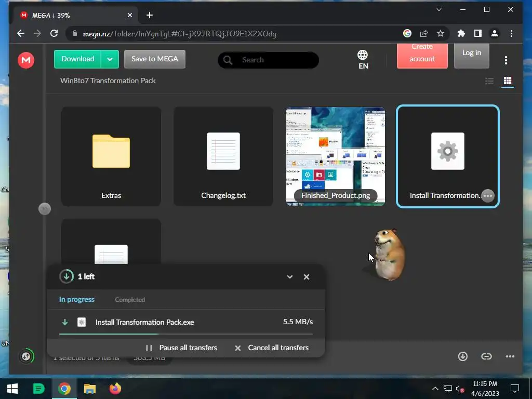This screenshot has width=532, height=399.
Task: Open the EN language selector globe
Action: click(363, 59)
